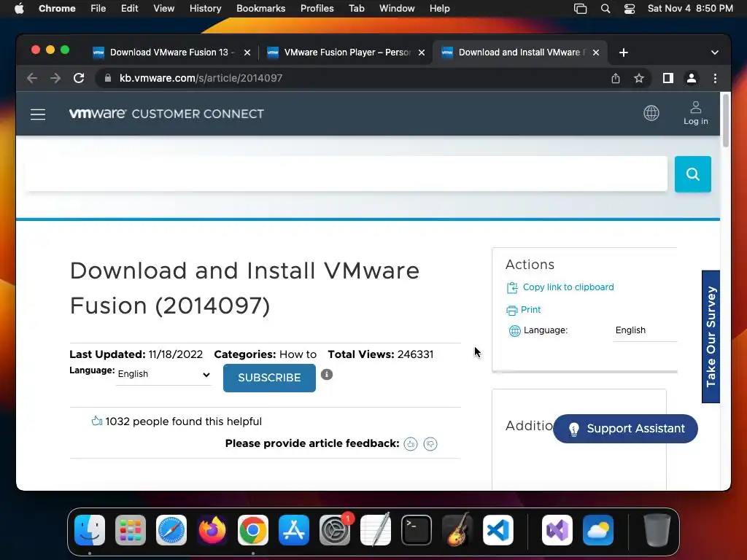This screenshot has width=747, height=560.
Task: Click the address bar URL
Action: pyautogui.click(x=201, y=78)
